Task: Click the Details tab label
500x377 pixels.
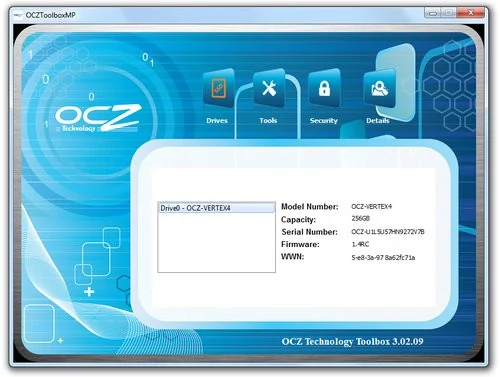Action: (378, 120)
